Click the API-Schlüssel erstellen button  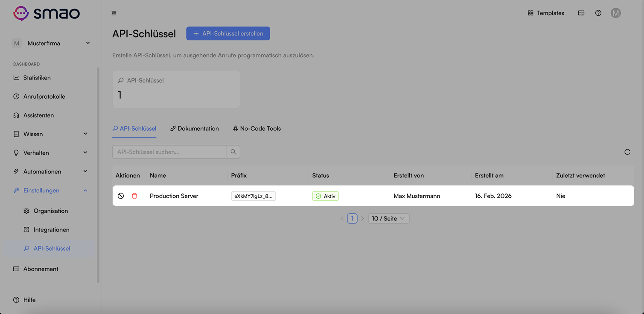pos(228,33)
